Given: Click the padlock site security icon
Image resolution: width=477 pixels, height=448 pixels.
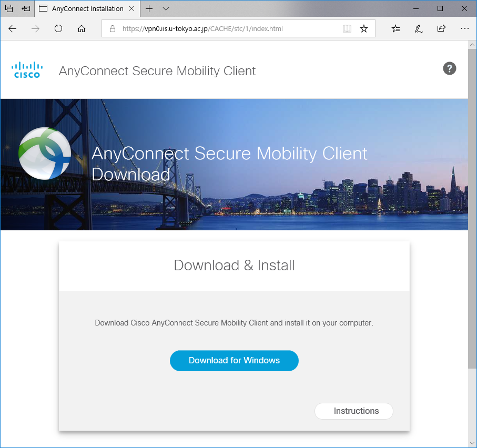Looking at the screenshot, I should click(x=113, y=28).
